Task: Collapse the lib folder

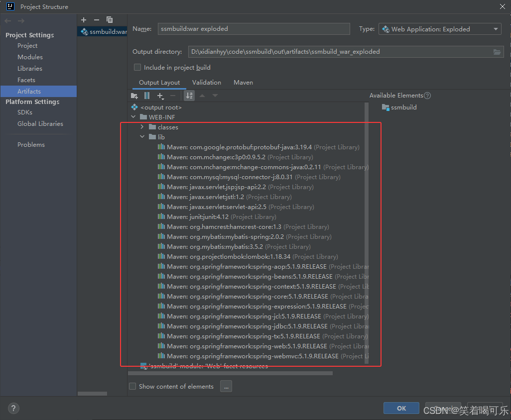Action: [x=142, y=137]
